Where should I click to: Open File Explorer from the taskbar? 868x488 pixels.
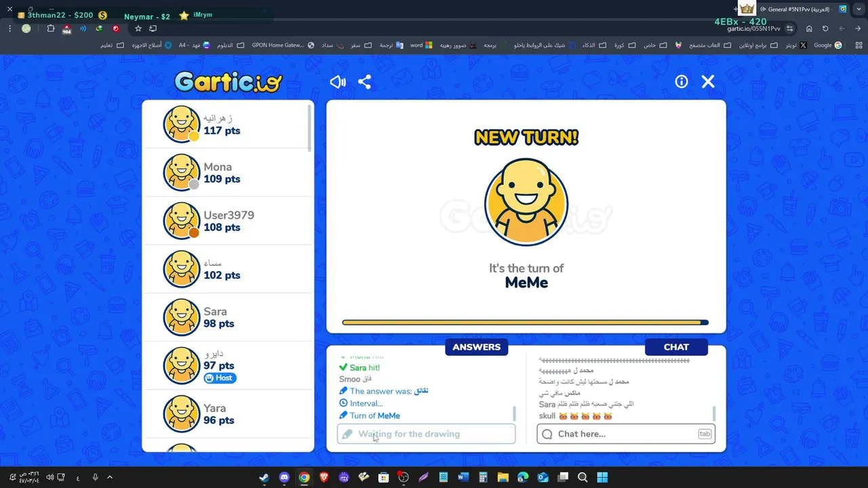pos(502,477)
